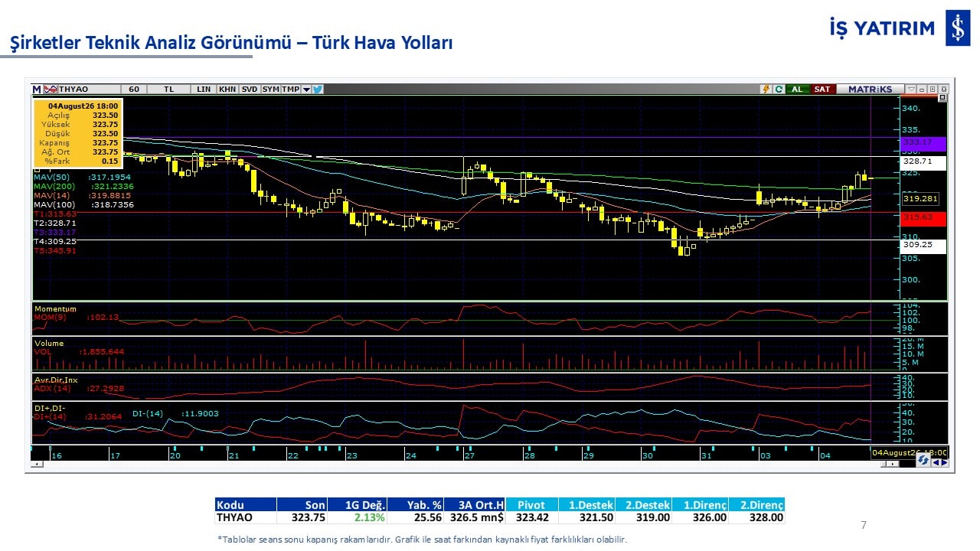The width and height of the screenshot is (980, 551).
Task: Click the chart pane square toggle button
Action: (x=942, y=98)
